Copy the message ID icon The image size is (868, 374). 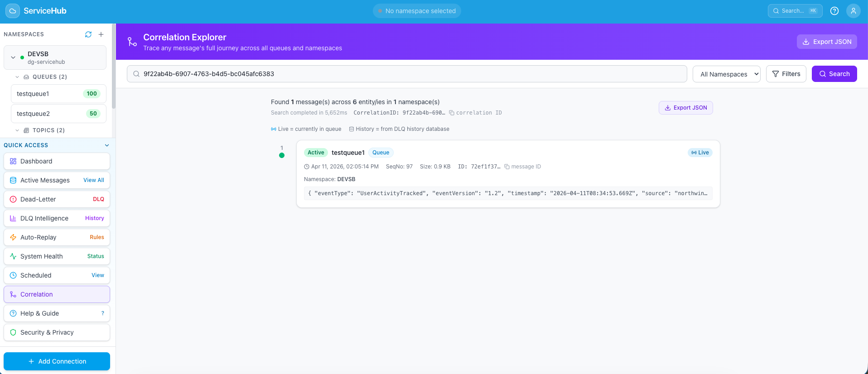(x=507, y=167)
